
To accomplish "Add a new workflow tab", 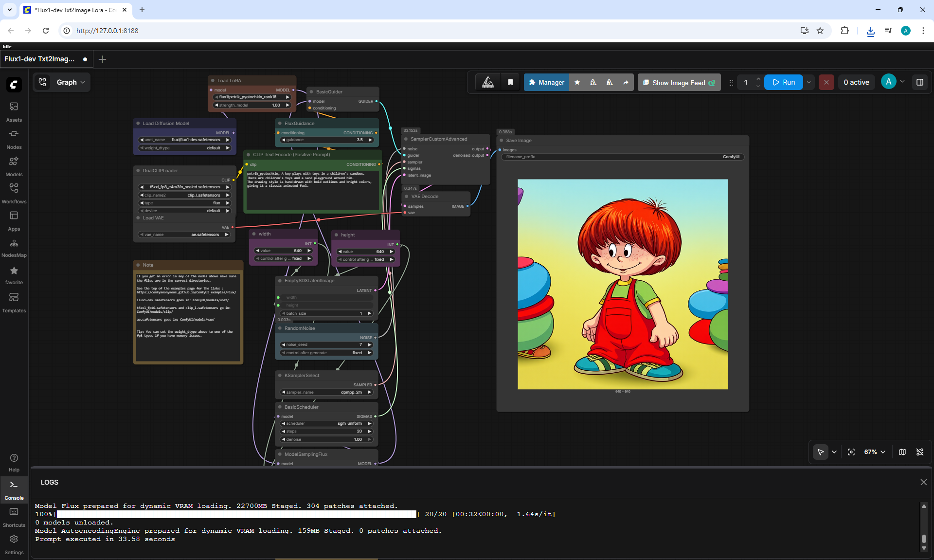I will pos(102,59).
